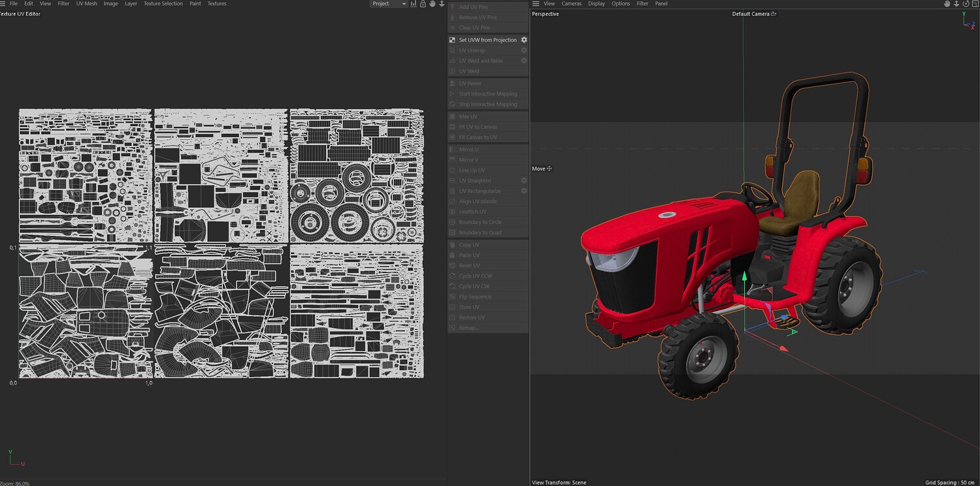Viewport: 980px width, 486px height.
Task: Click the lock icon in UV editor header
Action: (423, 4)
